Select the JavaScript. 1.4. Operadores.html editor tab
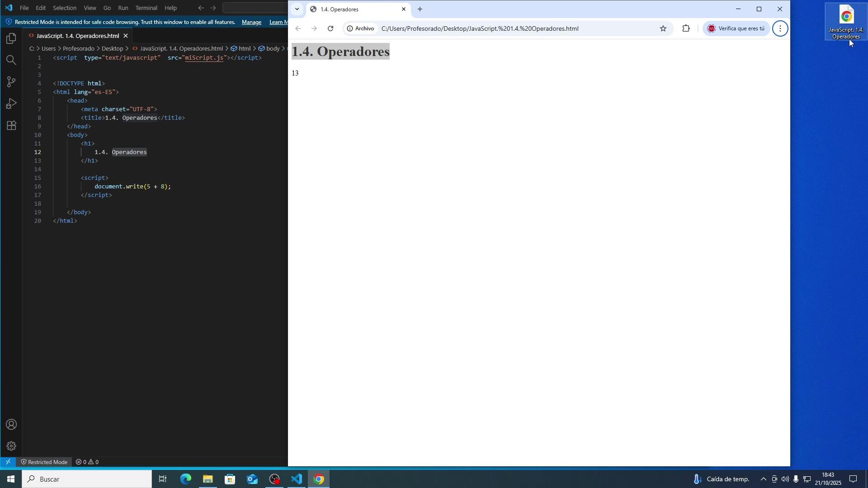Image resolution: width=868 pixels, height=488 pixels. click(x=77, y=36)
